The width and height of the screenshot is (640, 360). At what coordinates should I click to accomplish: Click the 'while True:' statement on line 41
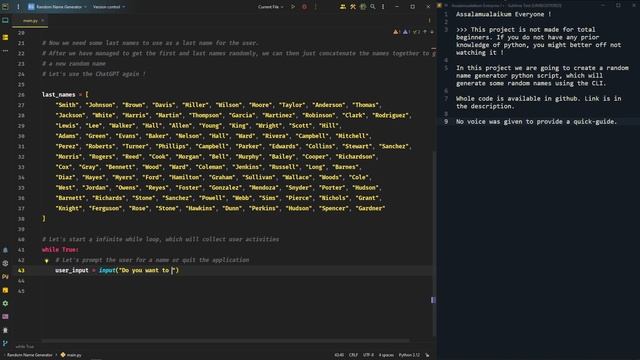60,250
